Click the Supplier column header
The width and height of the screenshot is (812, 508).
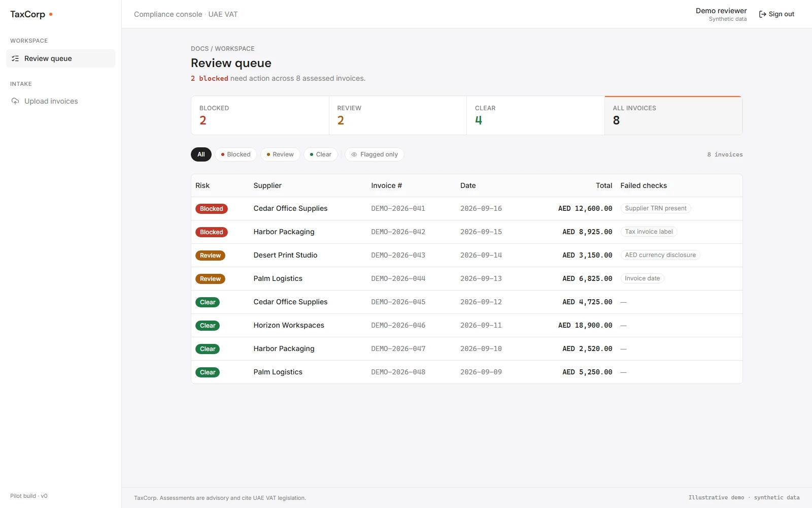(x=267, y=185)
